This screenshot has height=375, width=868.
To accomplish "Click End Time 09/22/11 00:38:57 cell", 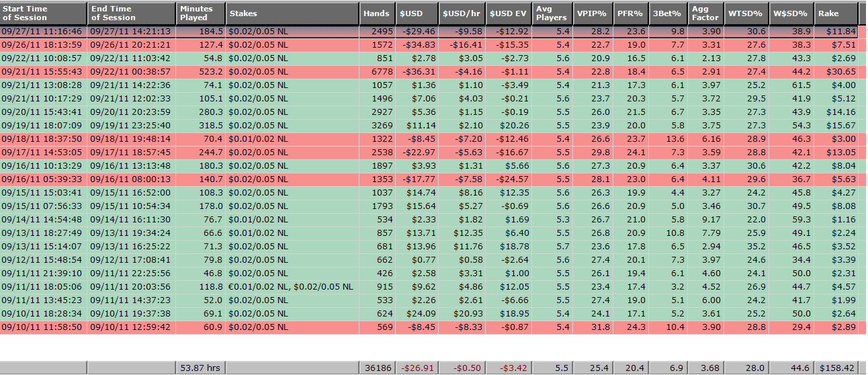I will pyautogui.click(x=132, y=72).
